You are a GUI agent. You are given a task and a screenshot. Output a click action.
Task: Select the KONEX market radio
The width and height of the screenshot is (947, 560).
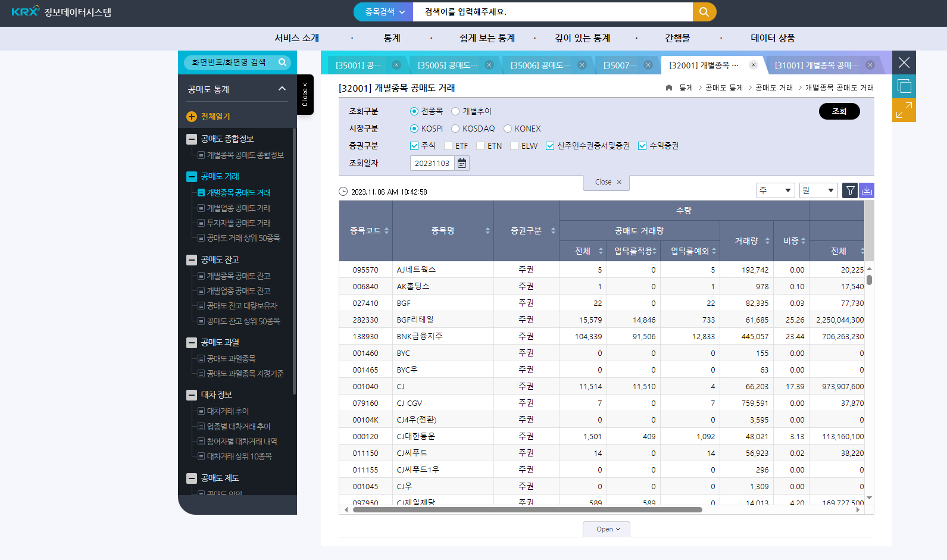pyautogui.click(x=508, y=129)
